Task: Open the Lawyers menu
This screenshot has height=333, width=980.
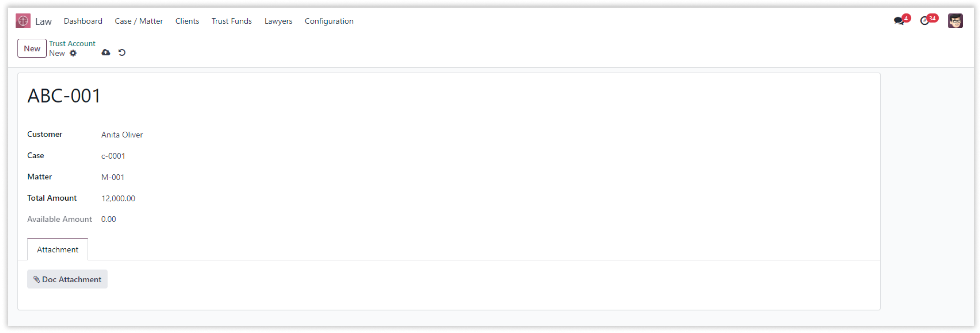Action: (279, 21)
